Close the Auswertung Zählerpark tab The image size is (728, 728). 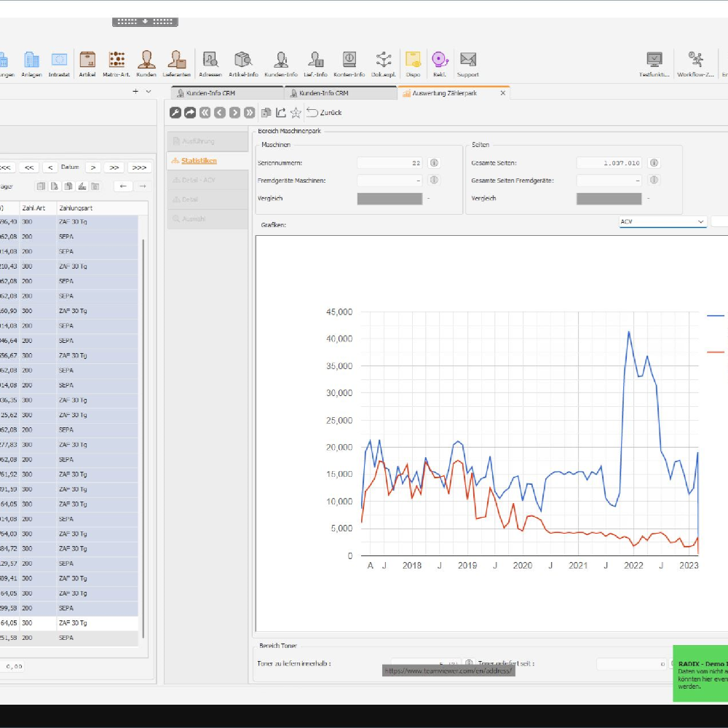tap(502, 93)
